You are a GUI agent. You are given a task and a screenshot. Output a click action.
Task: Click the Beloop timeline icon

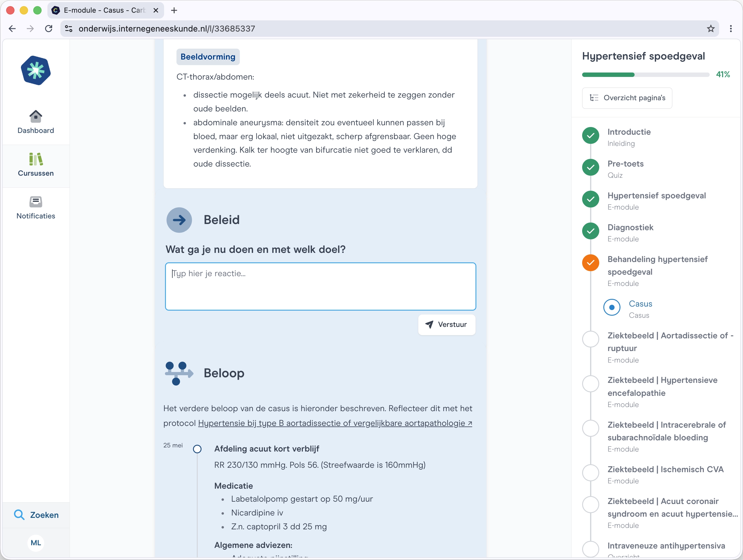click(x=179, y=373)
